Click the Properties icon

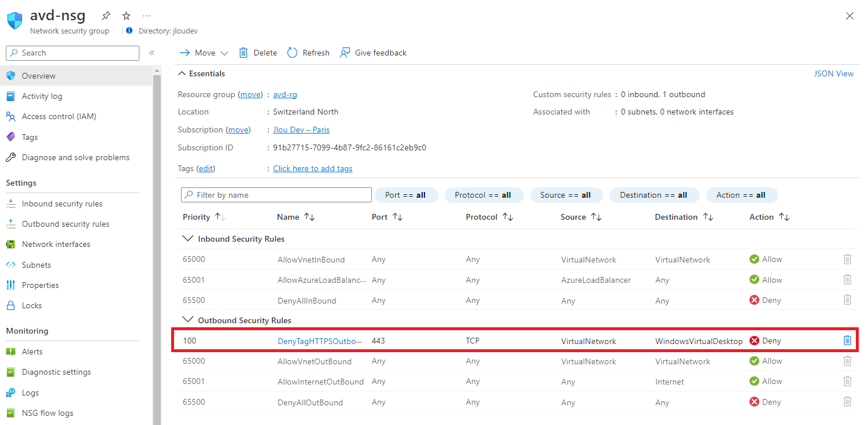[x=10, y=285]
